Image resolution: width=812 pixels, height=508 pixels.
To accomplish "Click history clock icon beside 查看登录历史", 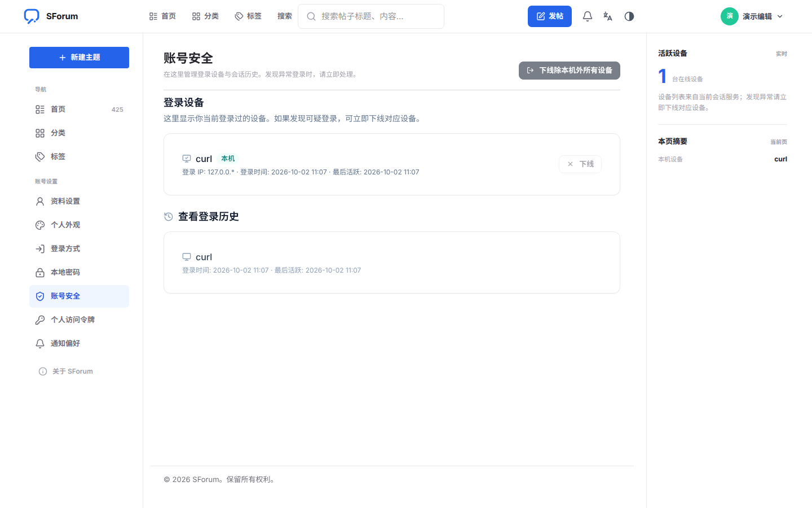I will [x=168, y=217].
